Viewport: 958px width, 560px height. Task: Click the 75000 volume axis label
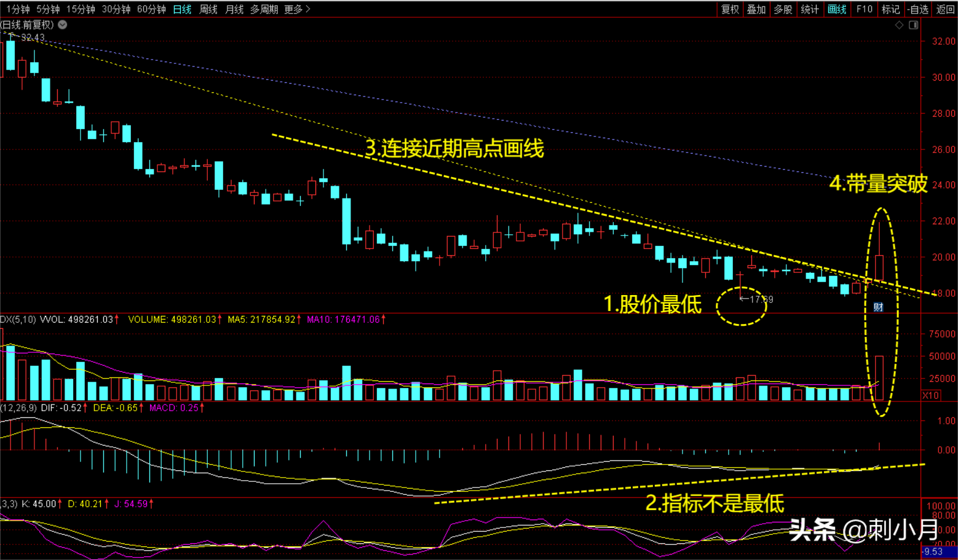coord(943,334)
